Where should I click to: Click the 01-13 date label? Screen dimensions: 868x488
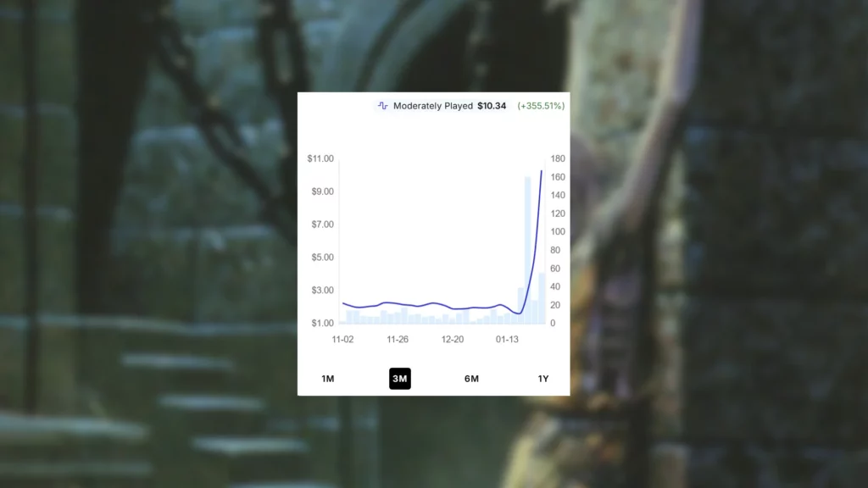tap(507, 339)
